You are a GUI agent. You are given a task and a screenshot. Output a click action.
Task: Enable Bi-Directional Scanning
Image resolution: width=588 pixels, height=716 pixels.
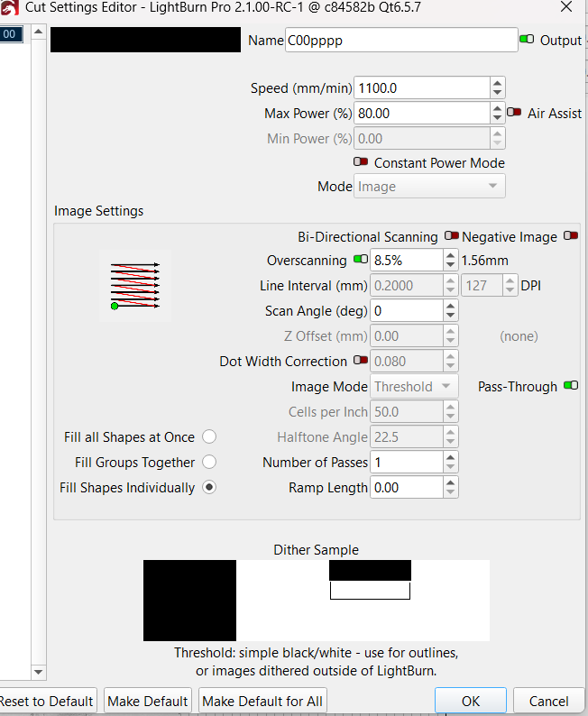[451, 236]
